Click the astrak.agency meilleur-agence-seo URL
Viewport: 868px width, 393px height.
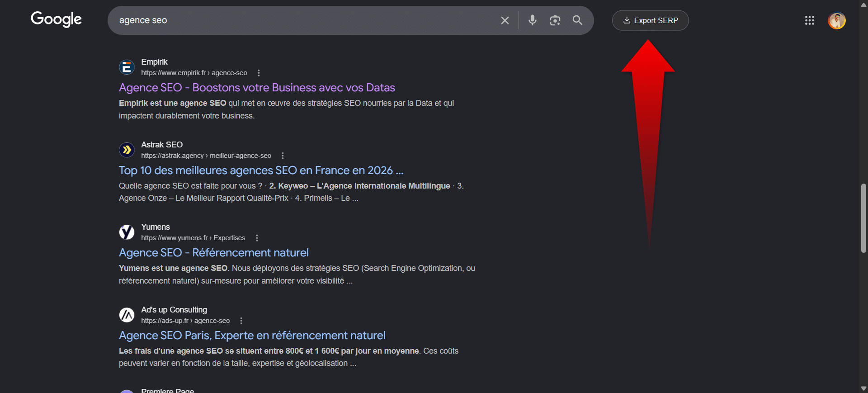[206, 156]
